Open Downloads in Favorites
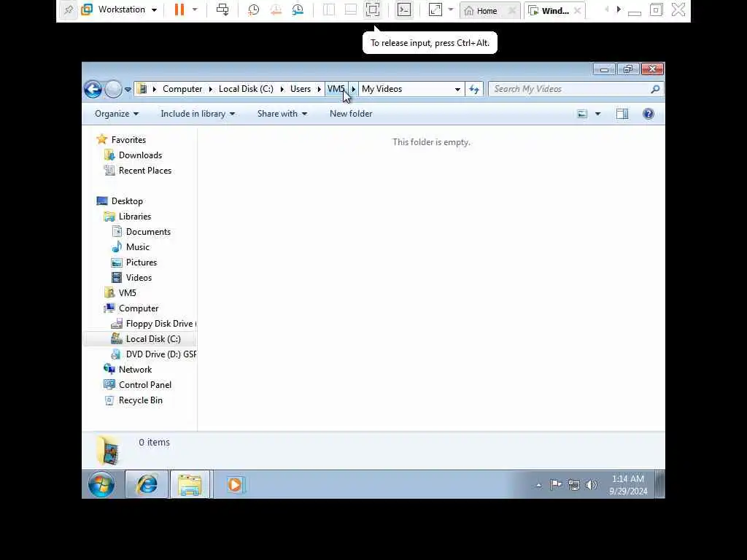The height and width of the screenshot is (560, 747). pos(141,155)
